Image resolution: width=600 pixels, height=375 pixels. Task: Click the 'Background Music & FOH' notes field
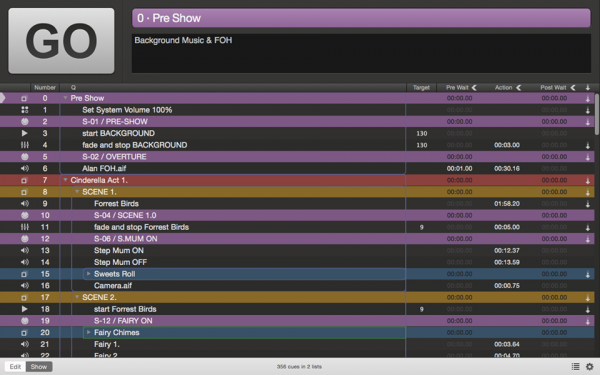coord(361,53)
